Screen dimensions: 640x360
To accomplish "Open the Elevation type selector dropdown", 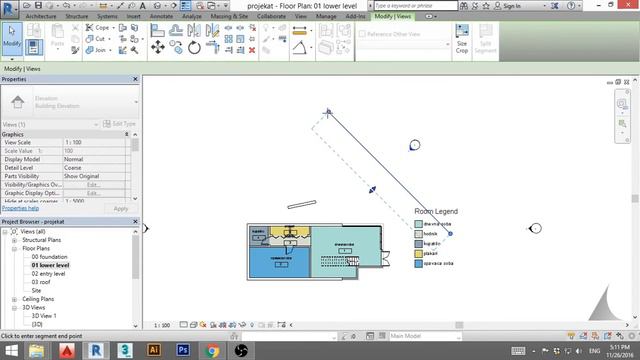I will click(136, 102).
